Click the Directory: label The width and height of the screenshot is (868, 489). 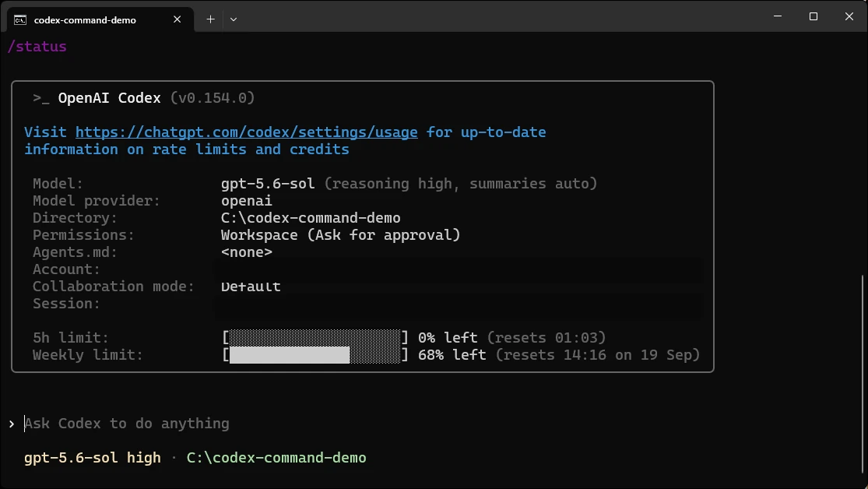76,218
